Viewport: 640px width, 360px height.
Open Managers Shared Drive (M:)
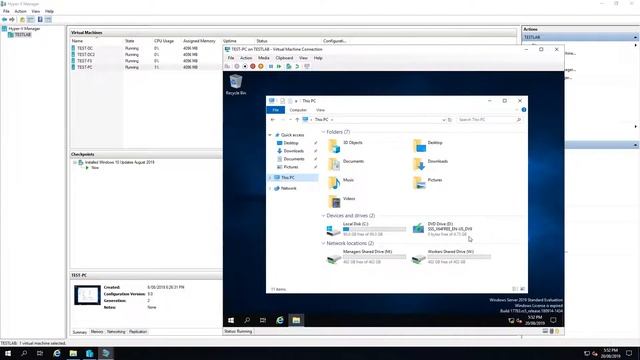(367, 257)
